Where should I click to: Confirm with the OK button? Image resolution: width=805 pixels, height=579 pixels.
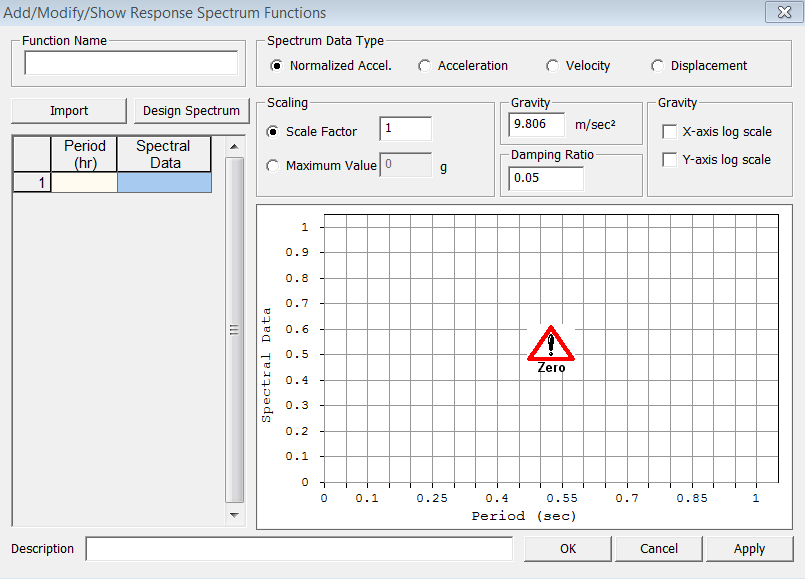[x=567, y=548]
